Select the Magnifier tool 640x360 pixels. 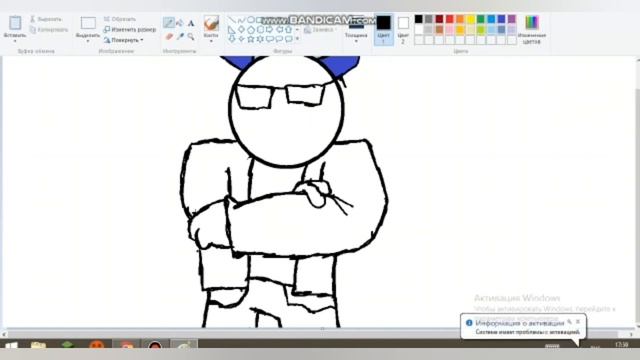tap(191, 37)
